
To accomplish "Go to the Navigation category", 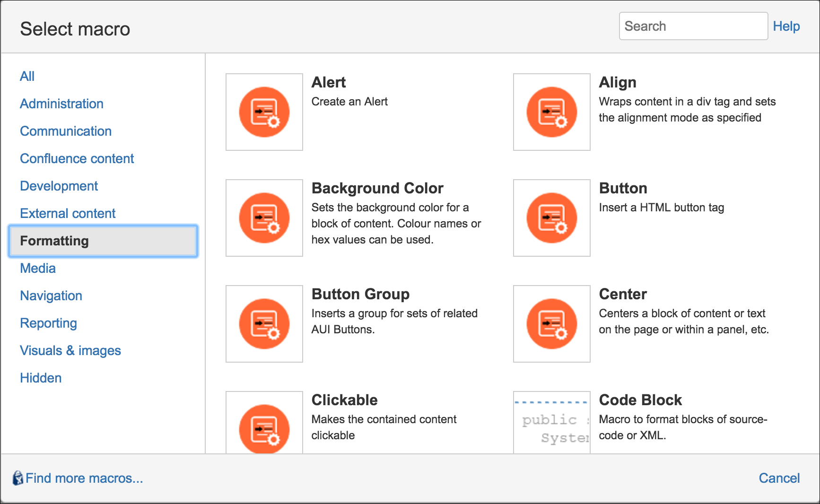I will (51, 295).
